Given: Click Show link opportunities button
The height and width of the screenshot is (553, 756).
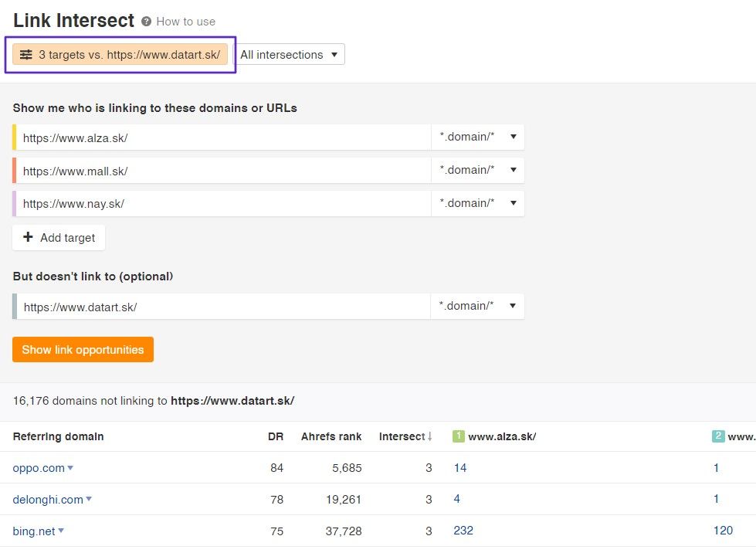Looking at the screenshot, I should (83, 350).
